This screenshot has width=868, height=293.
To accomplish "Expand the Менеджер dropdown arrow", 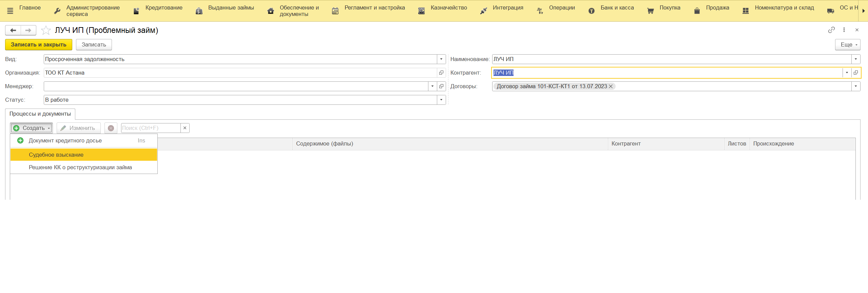I will click(x=432, y=86).
